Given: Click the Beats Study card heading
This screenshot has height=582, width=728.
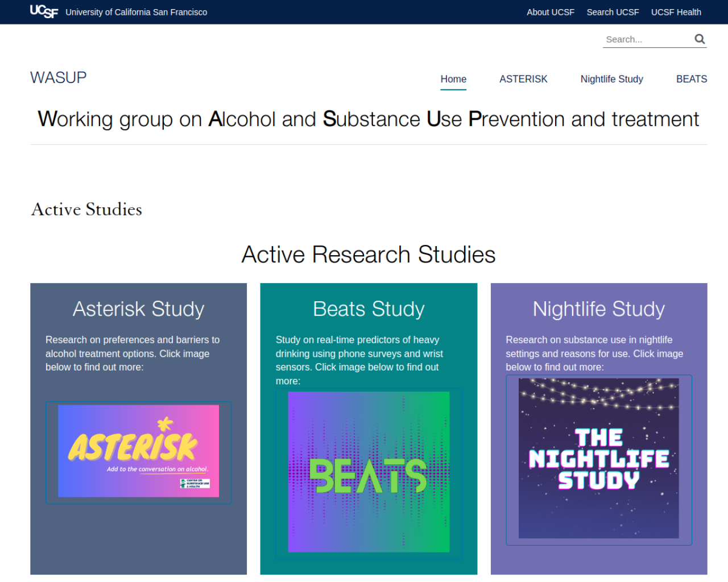Looking at the screenshot, I should [369, 309].
